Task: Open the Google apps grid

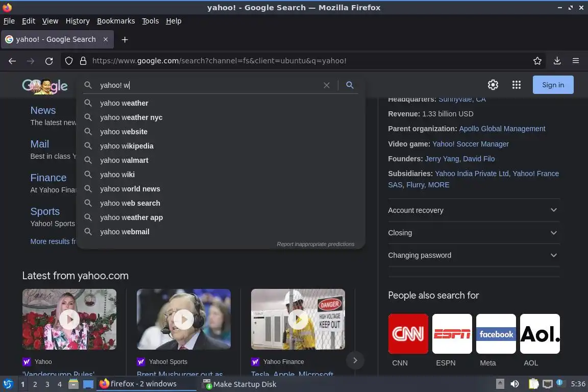Action: coord(517,85)
